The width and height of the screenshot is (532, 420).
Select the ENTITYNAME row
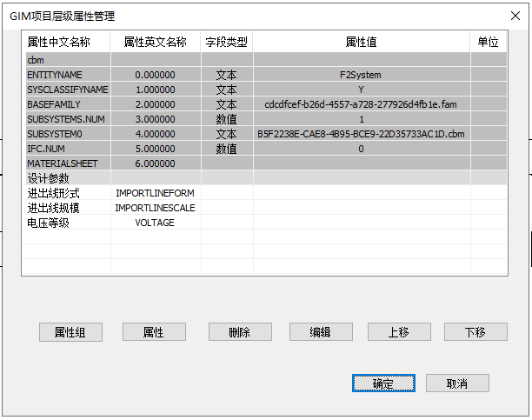[266, 75]
